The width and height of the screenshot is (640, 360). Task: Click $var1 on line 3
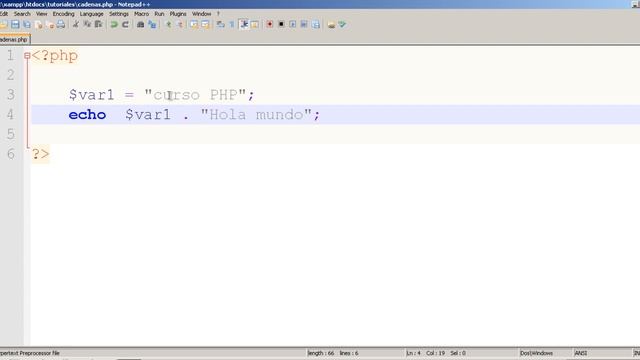[91, 95]
